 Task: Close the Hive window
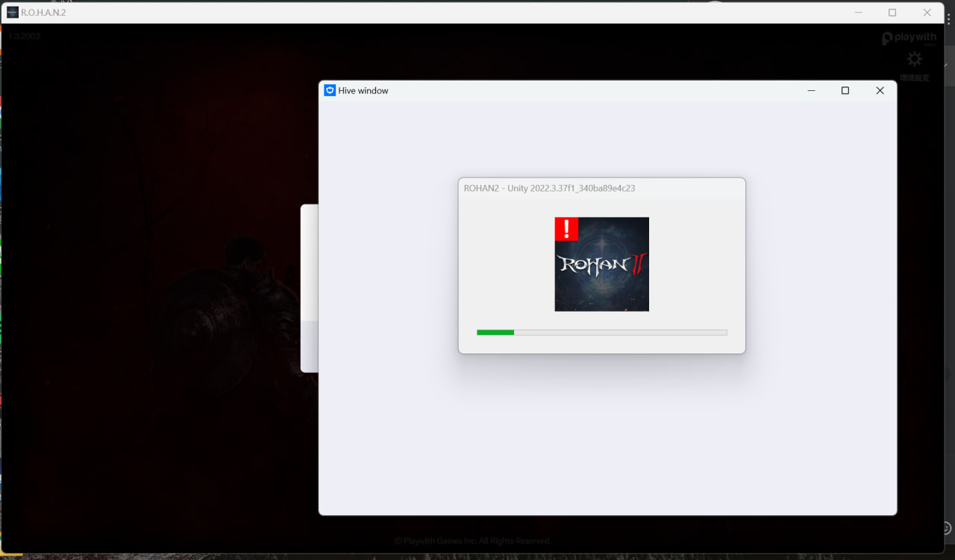880,90
